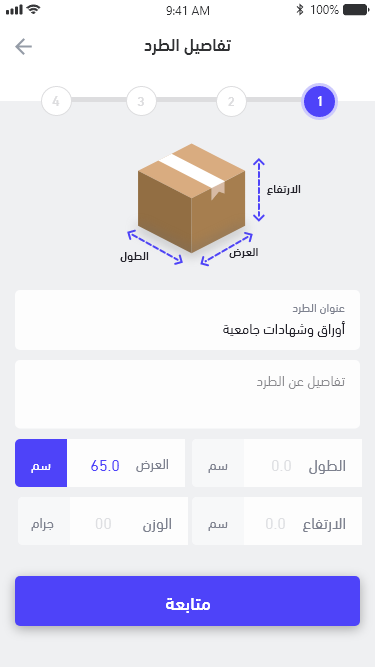Tap the Bluetooth icon in the status bar
375x667 pixels.
tap(300, 10)
